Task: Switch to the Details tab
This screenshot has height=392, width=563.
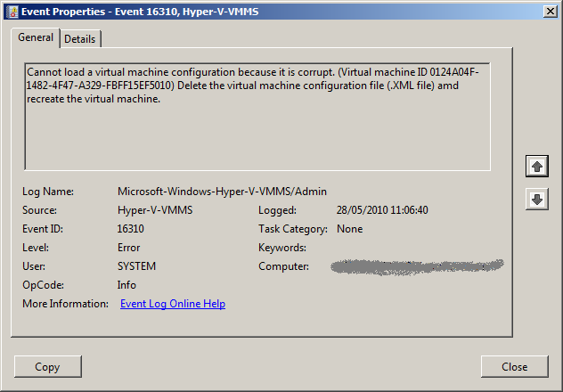Action: (80, 39)
